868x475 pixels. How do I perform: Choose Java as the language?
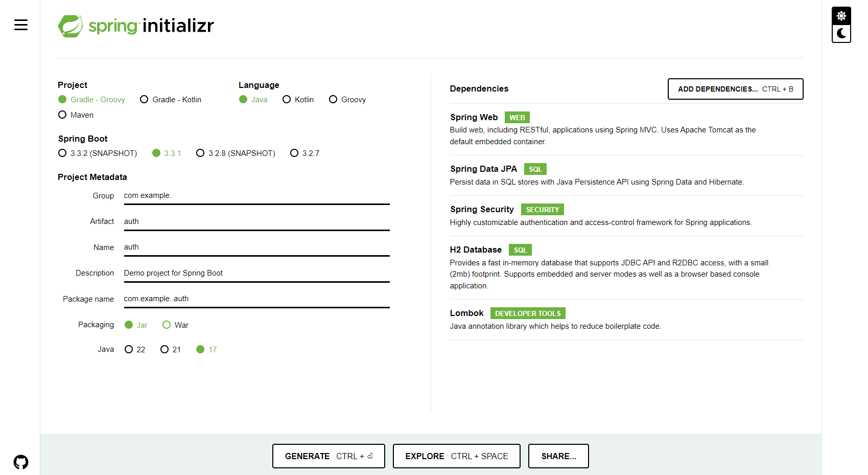(253, 100)
